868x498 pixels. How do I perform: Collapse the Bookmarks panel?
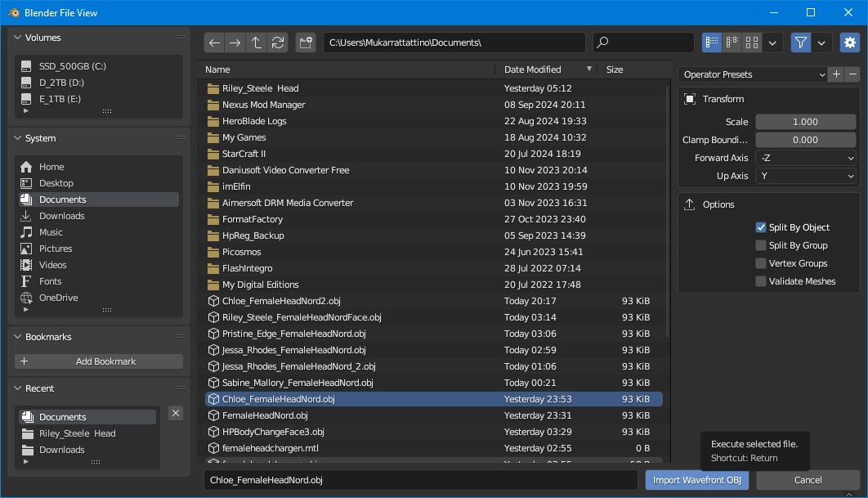coord(18,337)
